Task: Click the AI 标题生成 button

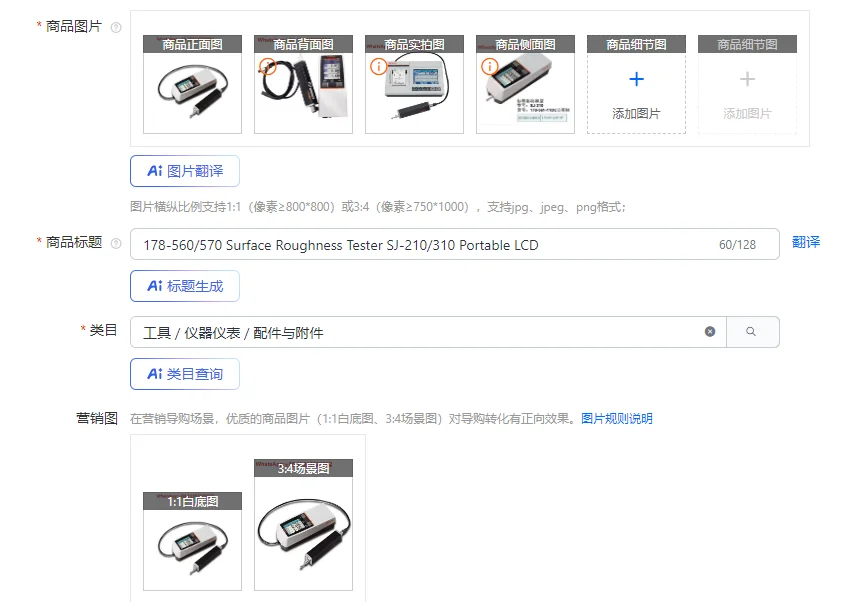Action: click(x=185, y=286)
